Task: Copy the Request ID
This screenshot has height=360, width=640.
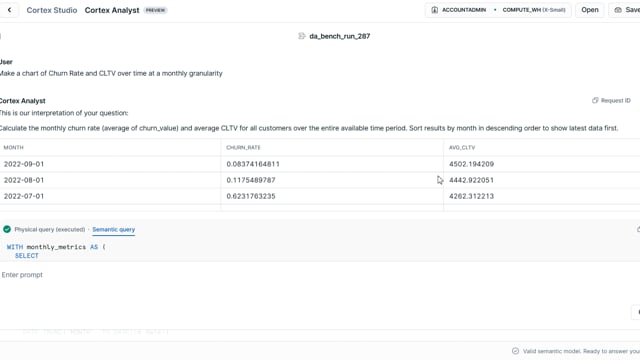Action: click(611, 100)
